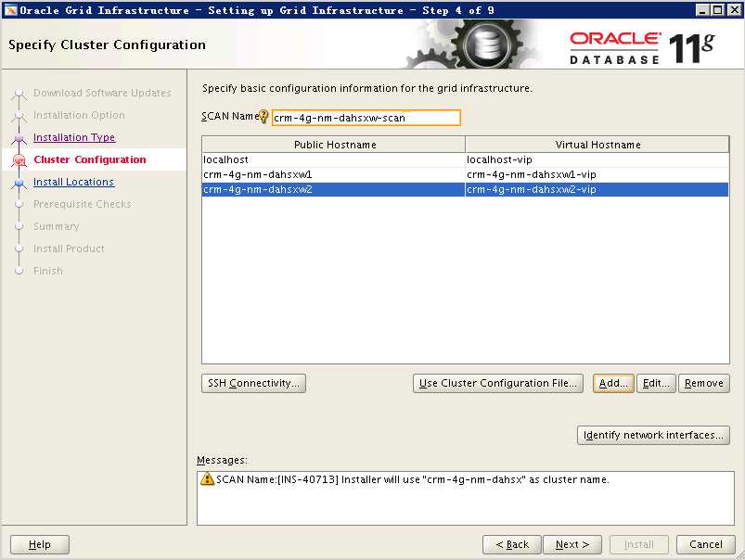Focus the SCAN Name input field
745x560 pixels.
366,118
